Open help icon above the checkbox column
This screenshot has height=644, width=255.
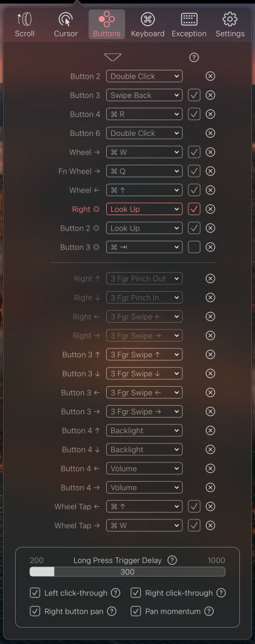coord(194,57)
